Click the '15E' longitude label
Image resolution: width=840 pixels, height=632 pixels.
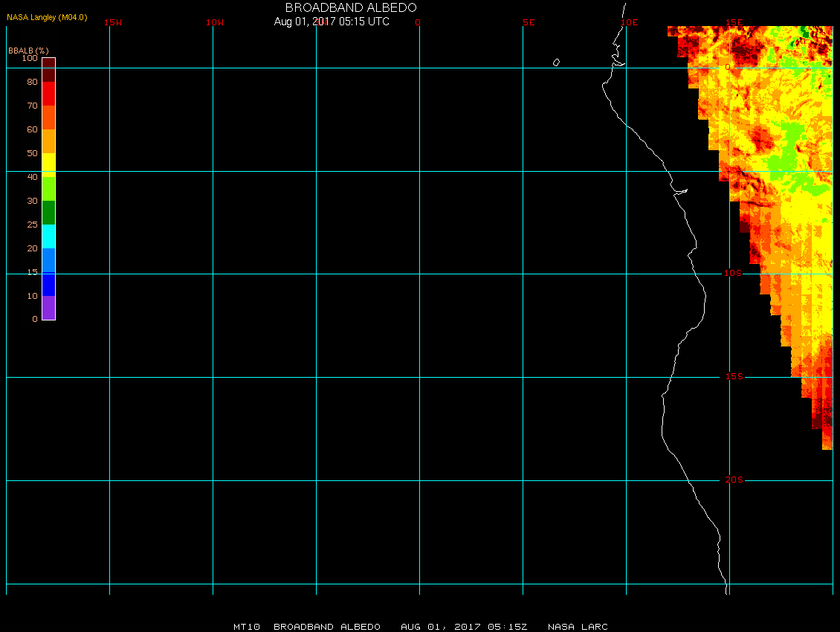[x=734, y=22]
